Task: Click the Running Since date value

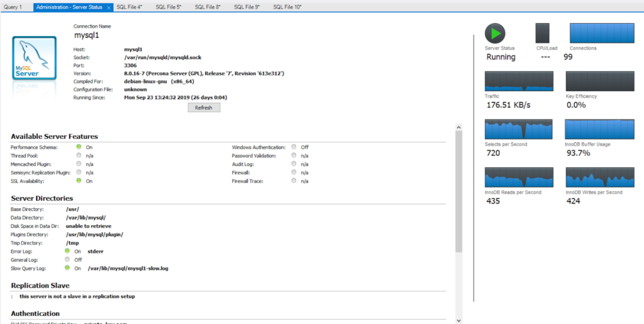Action: (175, 98)
